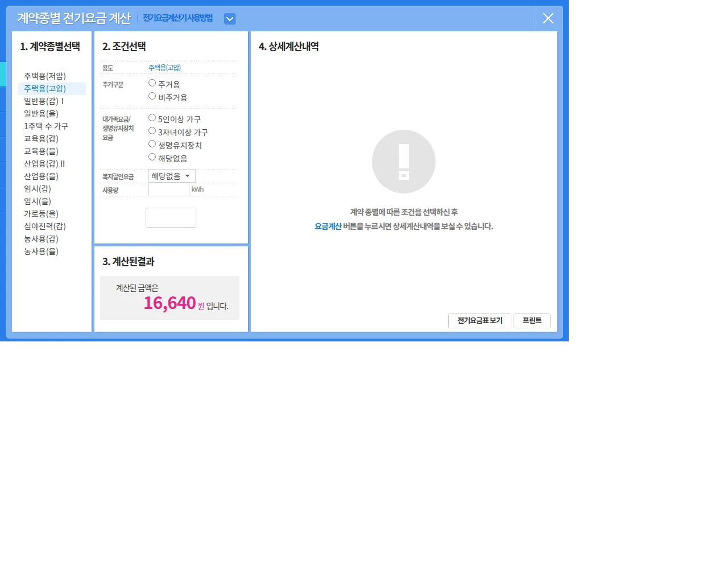Open 전기요금계산기 사용방법 link
Image resolution: width=728 pixels, height=569 pixels.
pos(177,18)
